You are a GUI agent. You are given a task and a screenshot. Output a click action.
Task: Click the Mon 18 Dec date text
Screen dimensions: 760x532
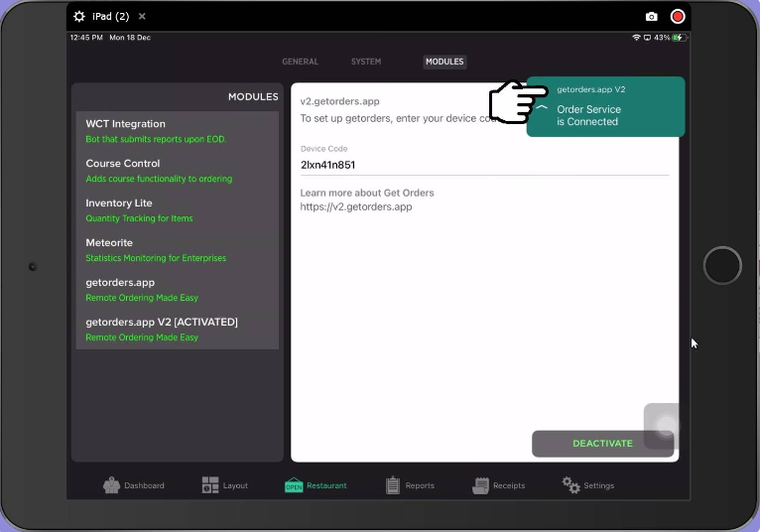[130, 38]
